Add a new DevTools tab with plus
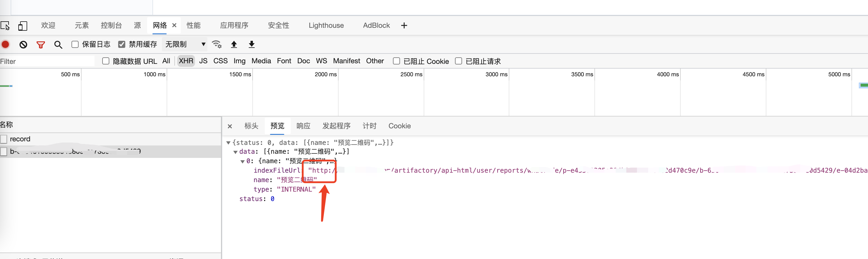This screenshot has width=868, height=259. point(404,25)
